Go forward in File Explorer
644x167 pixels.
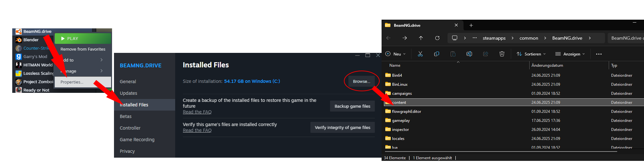[405, 38]
